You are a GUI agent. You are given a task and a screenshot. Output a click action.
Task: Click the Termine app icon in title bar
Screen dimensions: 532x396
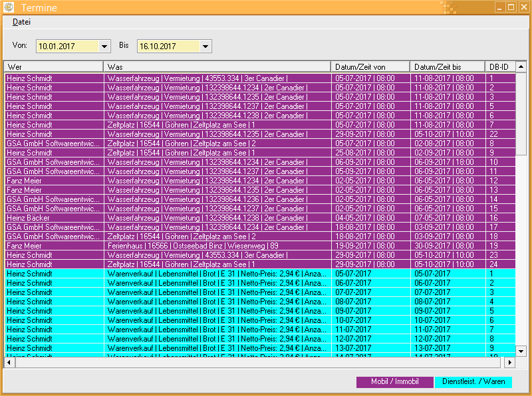8,7
